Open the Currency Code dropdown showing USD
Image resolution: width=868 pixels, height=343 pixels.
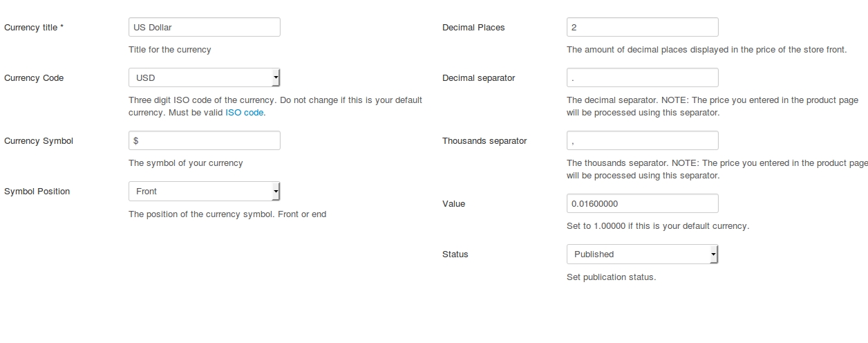pos(204,77)
